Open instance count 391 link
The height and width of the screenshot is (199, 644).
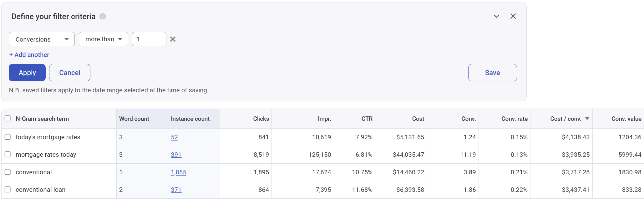[176, 155]
